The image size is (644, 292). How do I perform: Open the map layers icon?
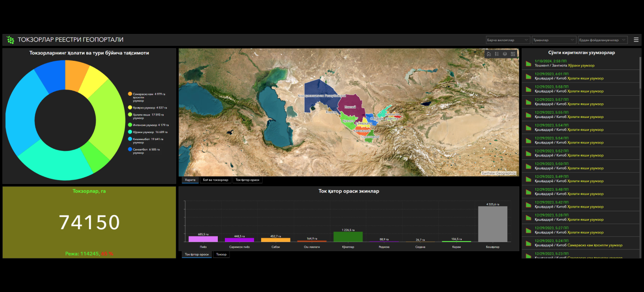click(x=504, y=54)
